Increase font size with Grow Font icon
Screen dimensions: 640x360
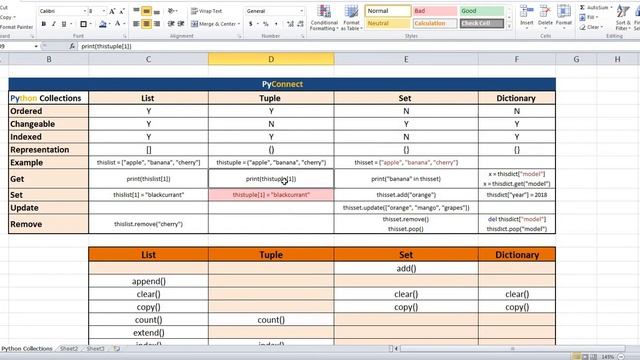pos(112,11)
